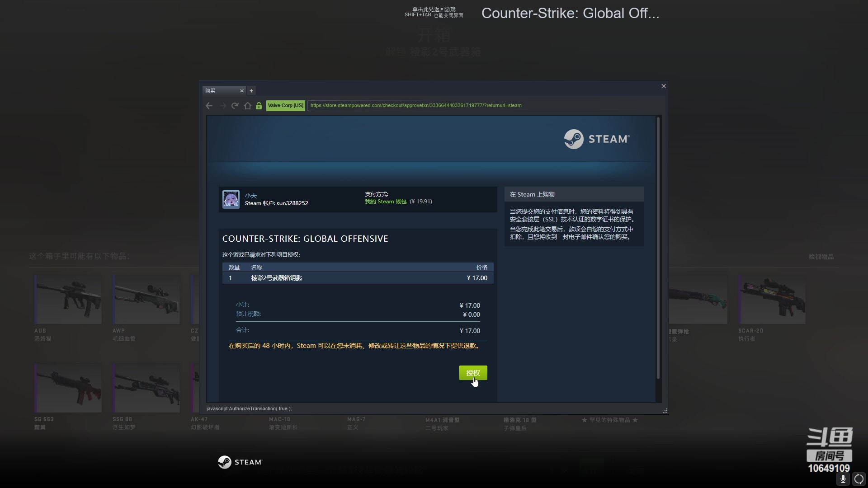Click the user avatar image

[x=231, y=199]
